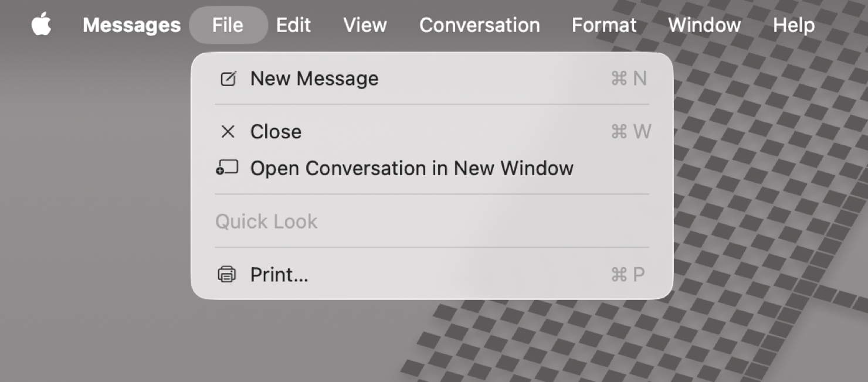The width and height of the screenshot is (868, 382).
Task: Select Open Conversation in New Window
Action: tap(412, 168)
